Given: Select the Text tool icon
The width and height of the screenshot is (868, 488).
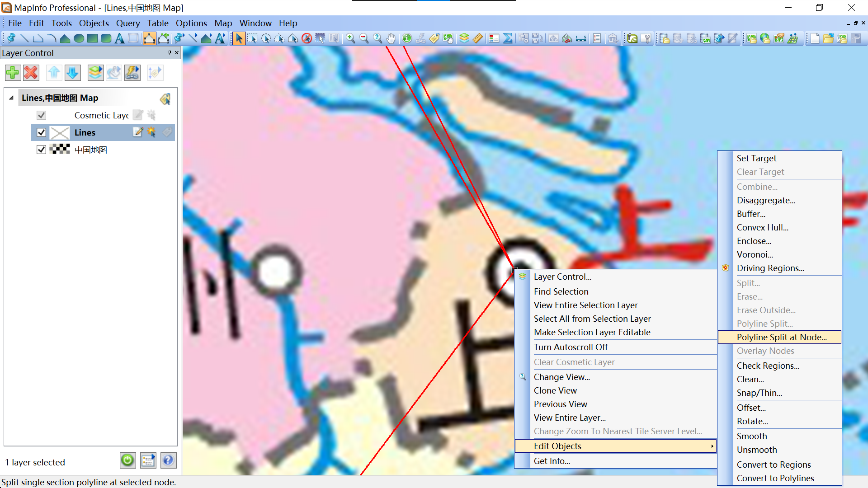Looking at the screenshot, I should (119, 38).
